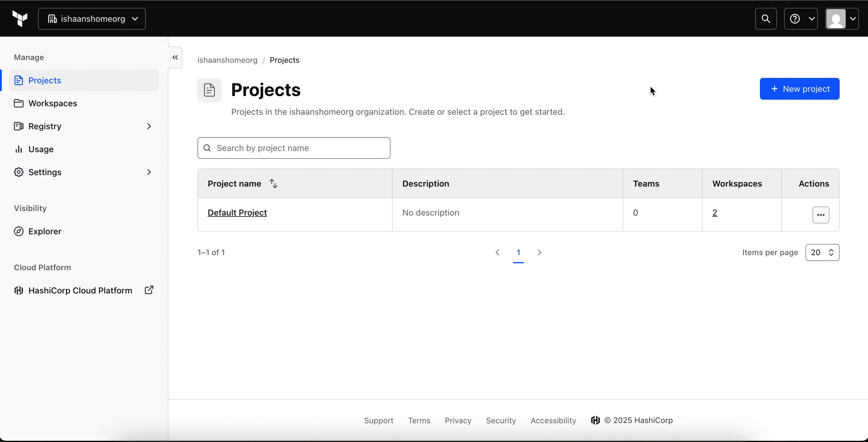Open the help question mark menu
This screenshot has height=442, width=868.
(801, 19)
